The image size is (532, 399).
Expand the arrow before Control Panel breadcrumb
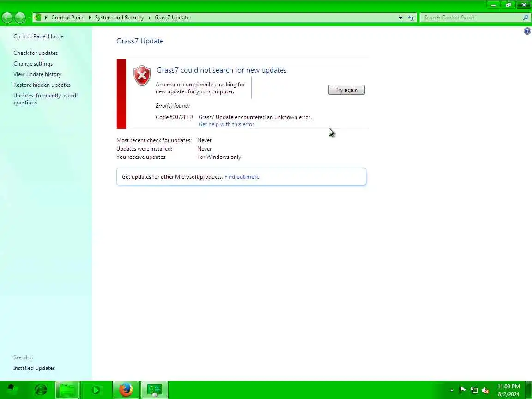point(46,18)
